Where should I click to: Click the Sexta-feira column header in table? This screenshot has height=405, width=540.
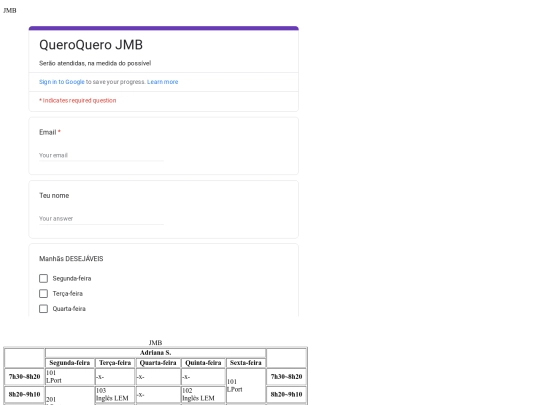246,363
